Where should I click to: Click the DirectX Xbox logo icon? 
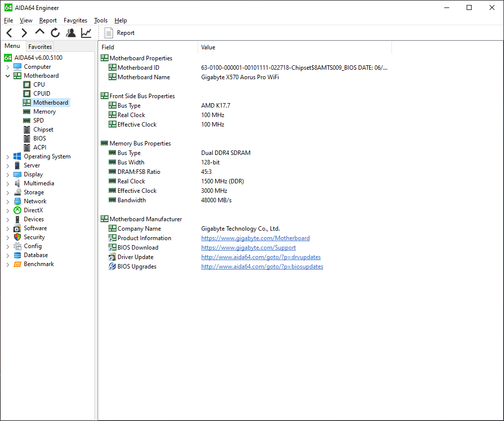click(17, 210)
